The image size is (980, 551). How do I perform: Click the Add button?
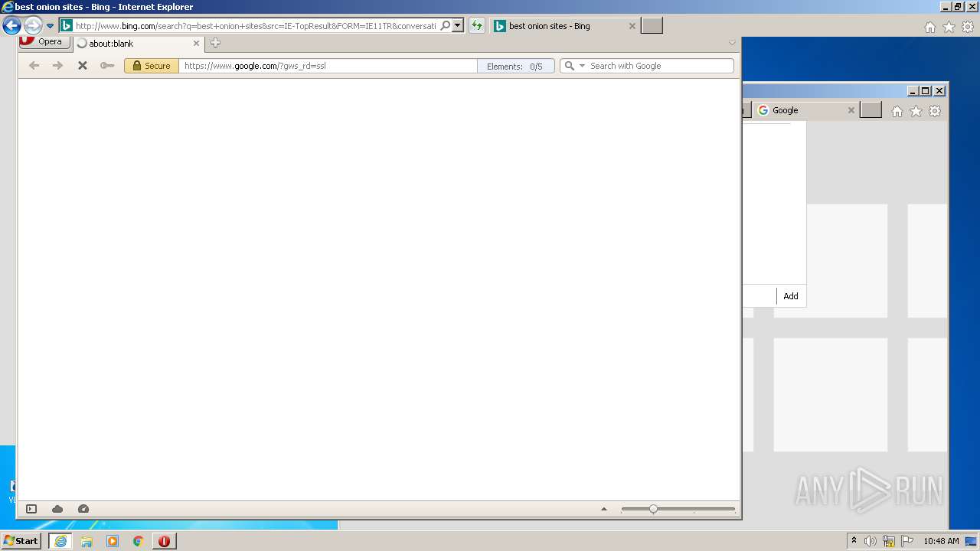[x=791, y=296]
